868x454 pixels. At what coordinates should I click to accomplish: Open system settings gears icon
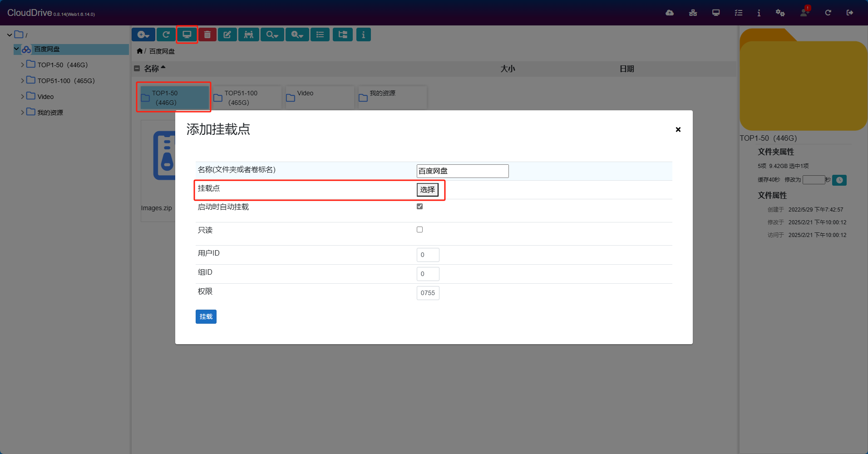click(x=780, y=13)
